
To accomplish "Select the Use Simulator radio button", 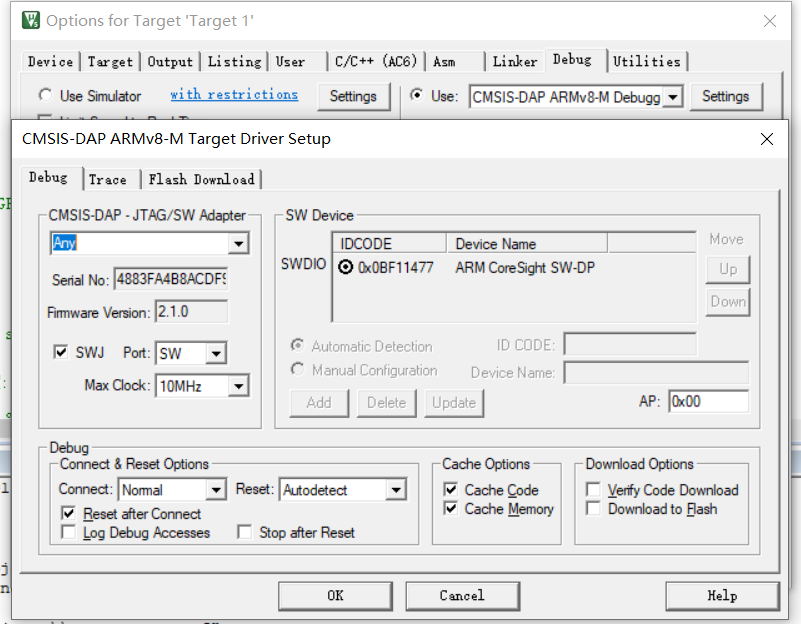I will coord(45,95).
